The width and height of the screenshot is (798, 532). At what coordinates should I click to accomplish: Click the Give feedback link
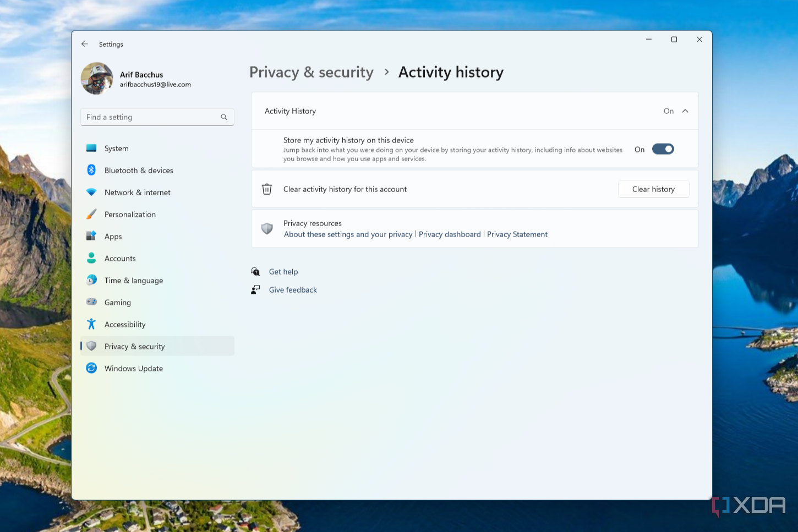[x=293, y=290]
